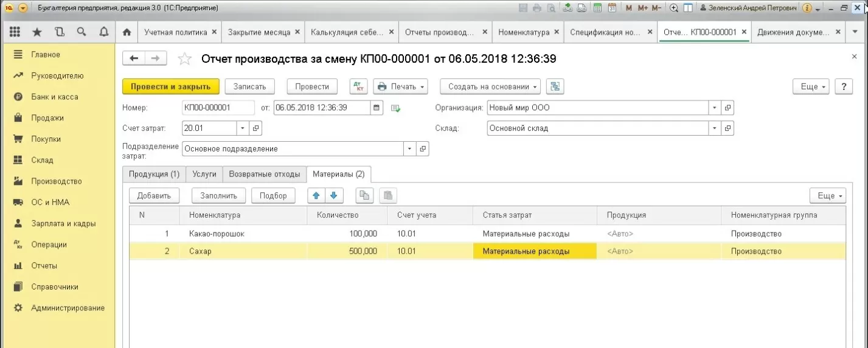
Task: Toggle the panel layout icon in title bar
Action: pyautogui.click(x=688, y=8)
